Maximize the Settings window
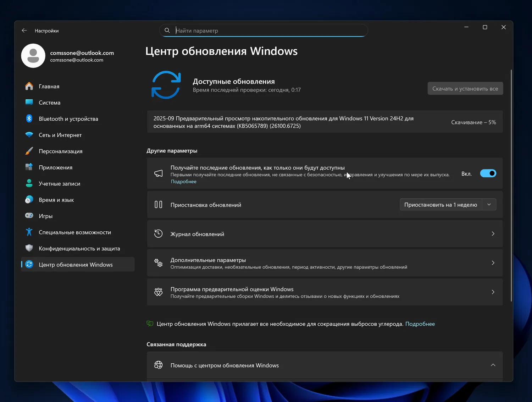The image size is (532, 402). pos(485,27)
